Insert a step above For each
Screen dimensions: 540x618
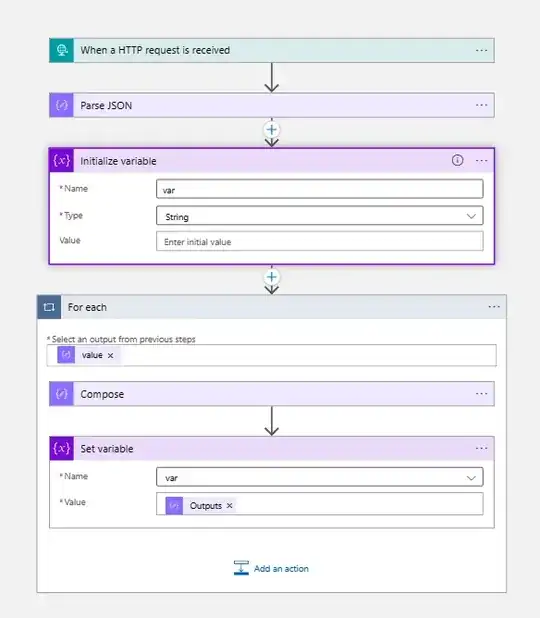tap(272, 277)
